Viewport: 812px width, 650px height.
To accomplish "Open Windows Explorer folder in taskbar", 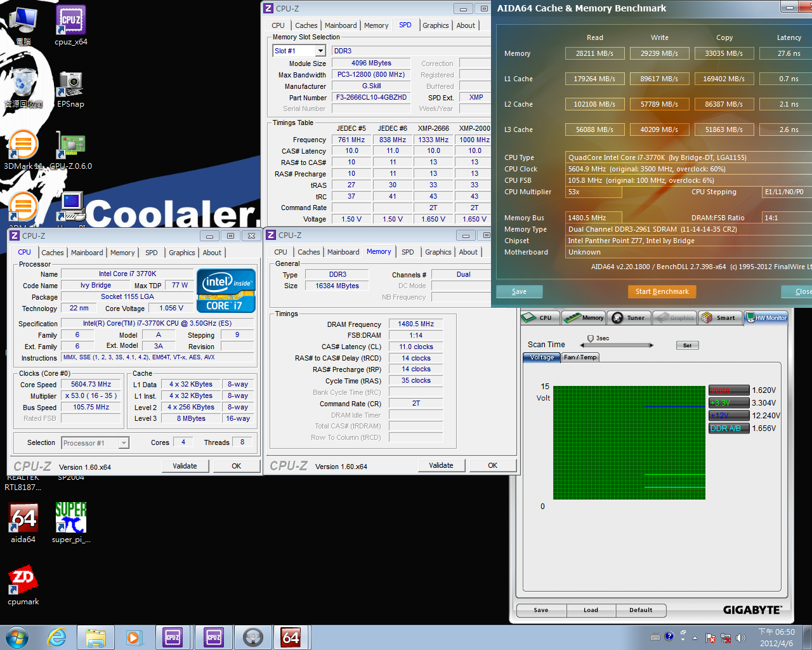I will [96, 637].
